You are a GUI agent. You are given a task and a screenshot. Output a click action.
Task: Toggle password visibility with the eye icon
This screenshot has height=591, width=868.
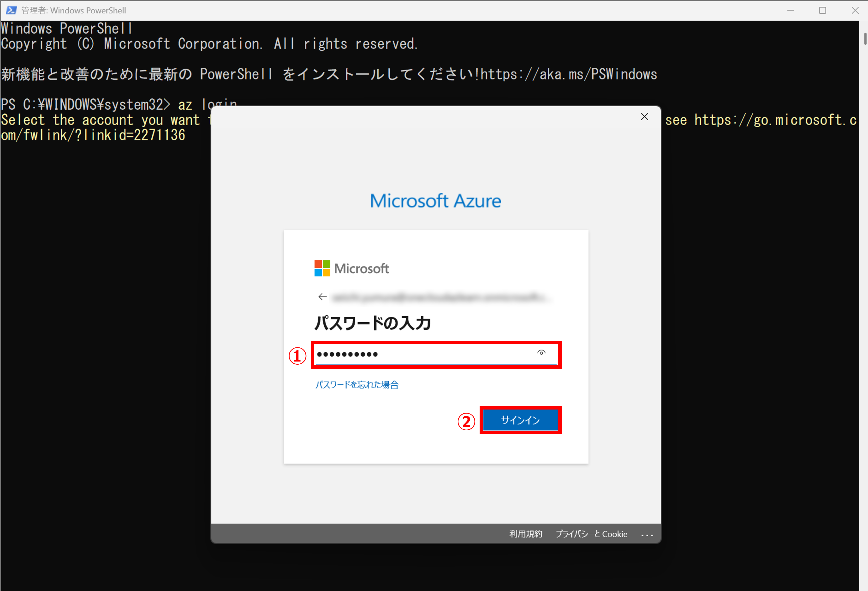point(541,352)
